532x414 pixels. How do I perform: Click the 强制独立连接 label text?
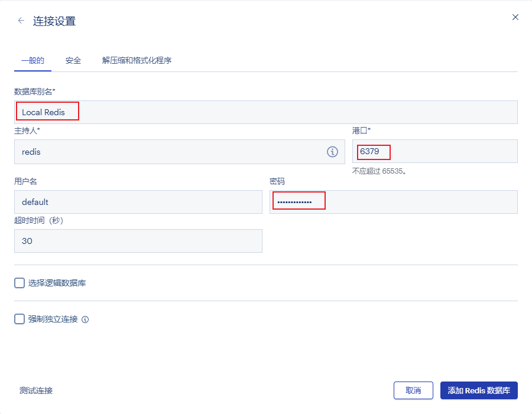coord(53,319)
